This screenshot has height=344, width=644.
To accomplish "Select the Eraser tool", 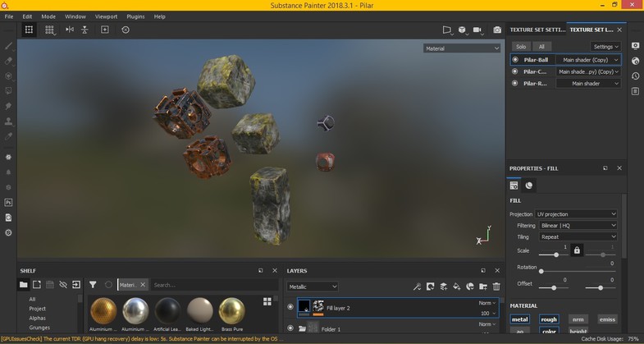I will [x=8, y=61].
